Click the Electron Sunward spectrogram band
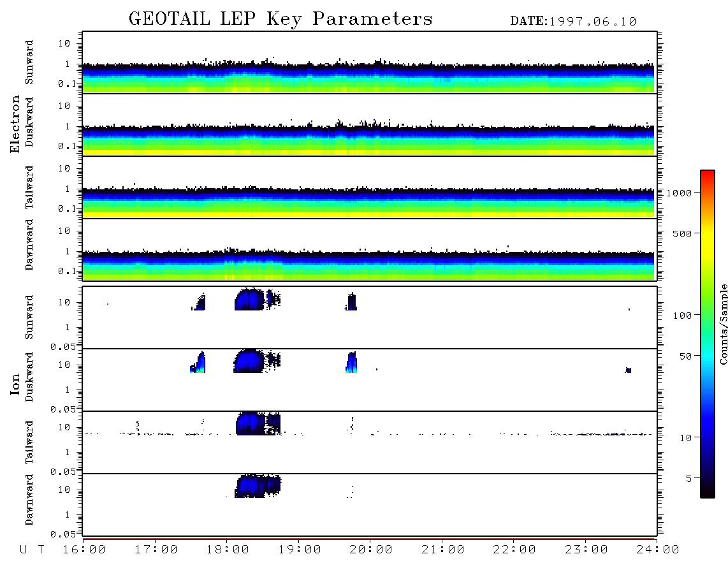 pos(368,78)
